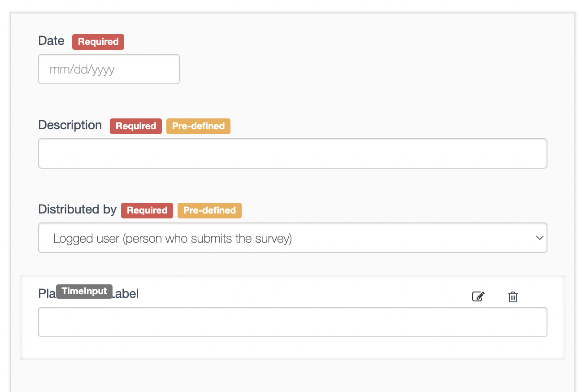Open the Distributed by dropdown
This screenshot has width=582, height=392.
point(292,238)
